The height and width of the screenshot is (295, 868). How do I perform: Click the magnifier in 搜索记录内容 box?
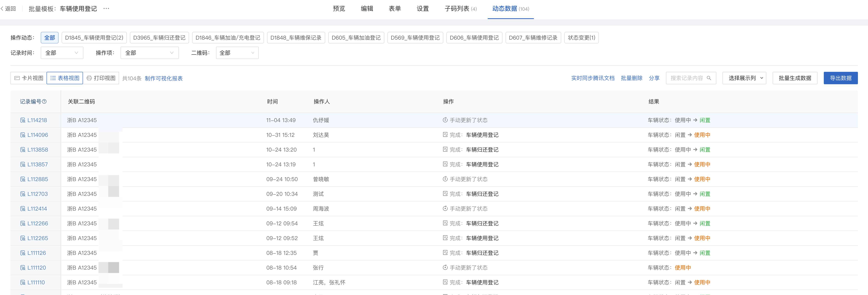710,78
